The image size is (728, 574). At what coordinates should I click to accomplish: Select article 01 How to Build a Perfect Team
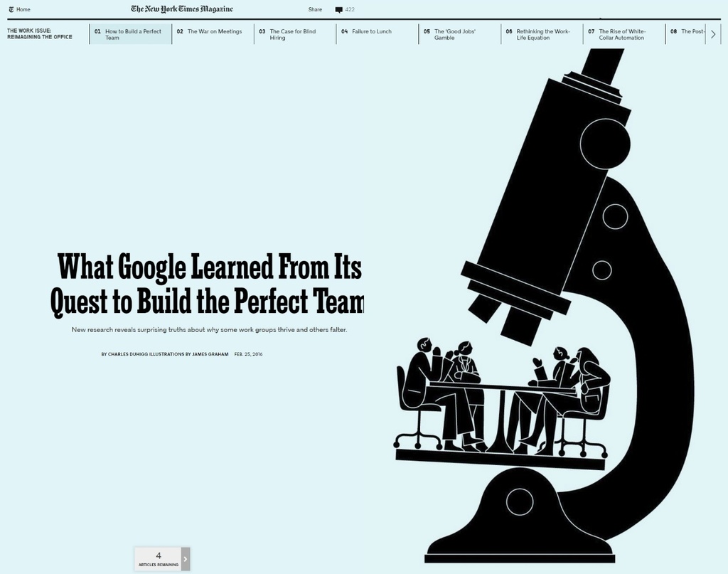[x=131, y=34]
